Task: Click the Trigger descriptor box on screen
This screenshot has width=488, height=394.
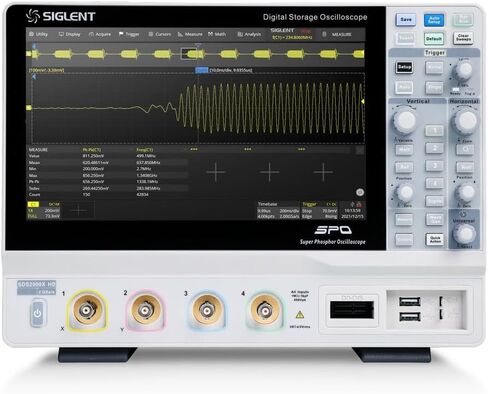Action: click(x=320, y=210)
